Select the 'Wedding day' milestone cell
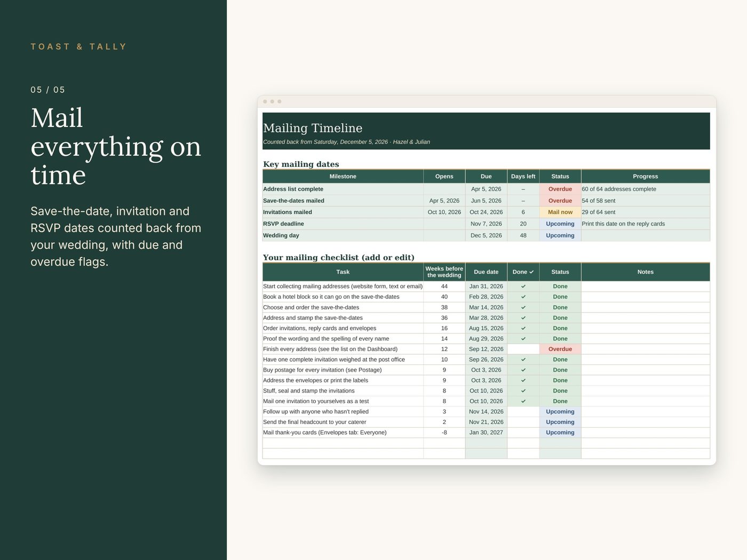This screenshot has width=747, height=560. point(343,236)
